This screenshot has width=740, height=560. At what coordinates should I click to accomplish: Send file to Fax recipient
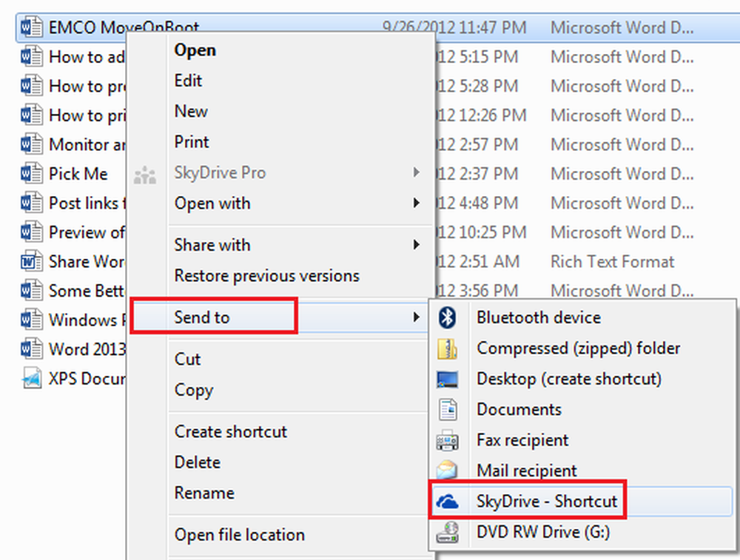tap(582, 440)
